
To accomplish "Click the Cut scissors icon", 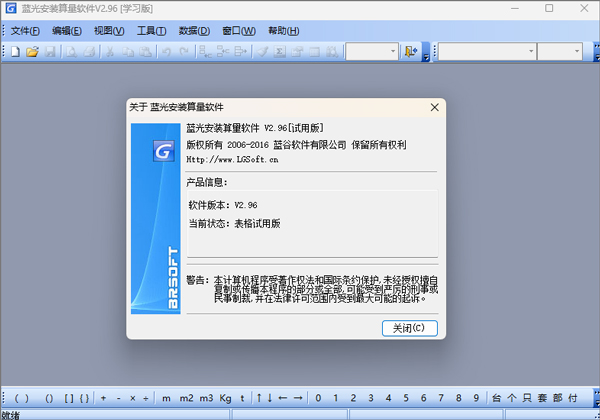I will point(110,52).
